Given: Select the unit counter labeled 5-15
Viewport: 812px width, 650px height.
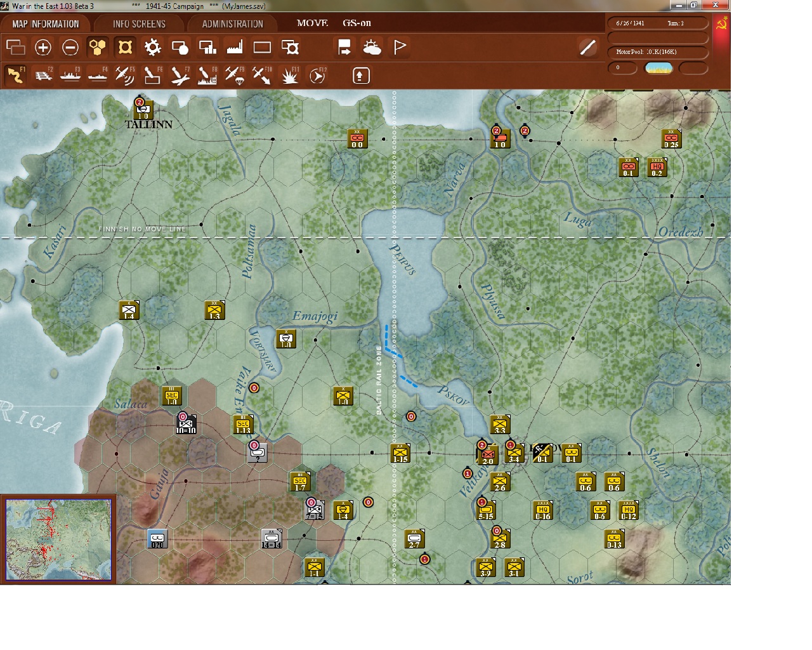Looking at the screenshot, I should click(x=485, y=510).
